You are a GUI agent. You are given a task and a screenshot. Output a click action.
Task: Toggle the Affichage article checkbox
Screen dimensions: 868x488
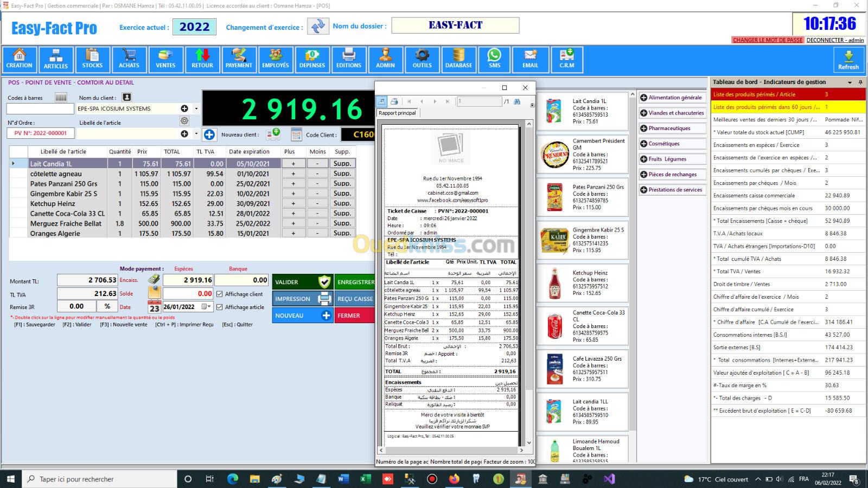220,307
